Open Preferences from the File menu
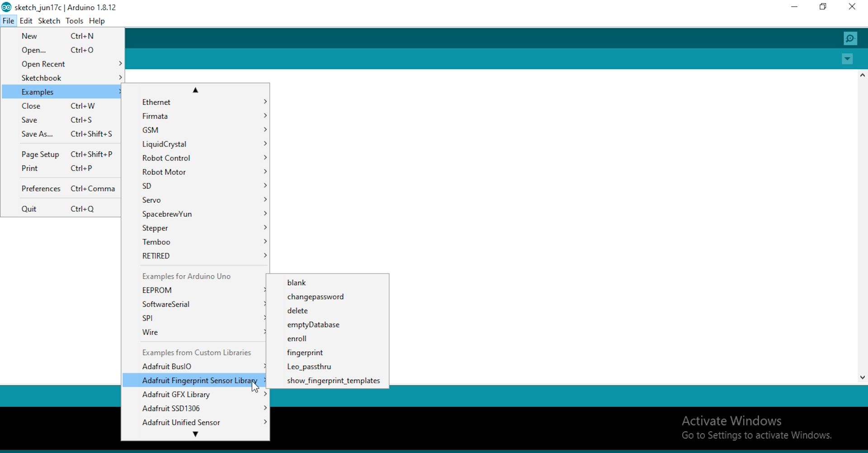The width and height of the screenshot is (868, 453). point(41,189)
